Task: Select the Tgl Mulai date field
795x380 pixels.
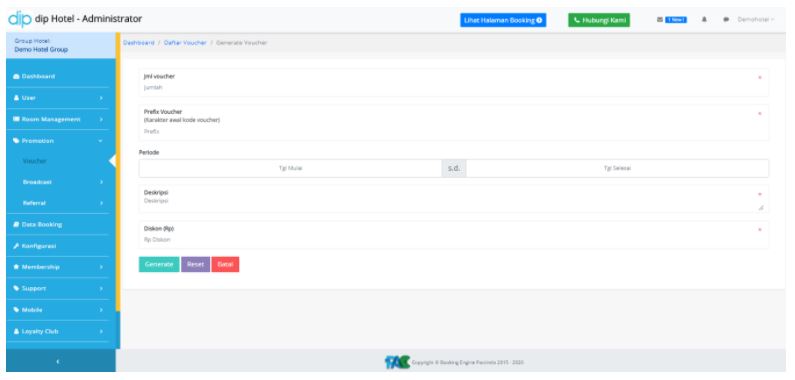Action: (x=291, y=168)
